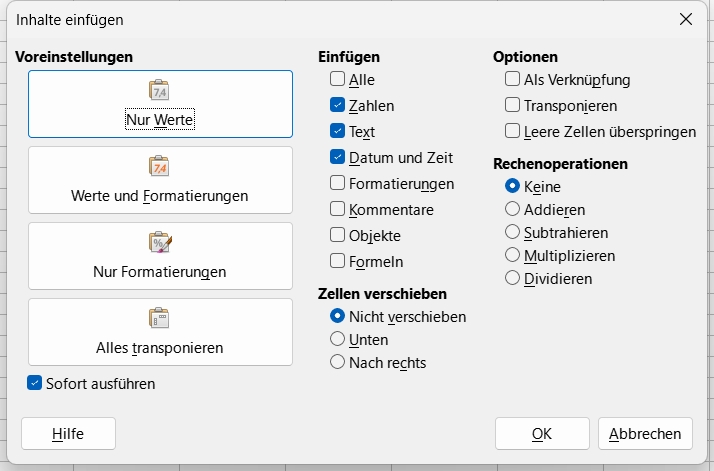Select Nach rechts shift option

click(x=338, y=362)
